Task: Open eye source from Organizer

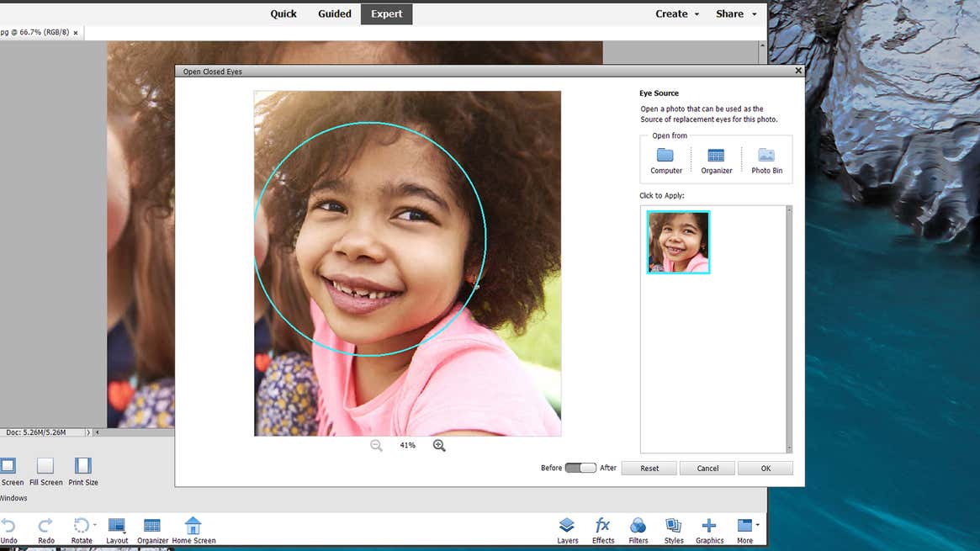Action: (716, 161)
